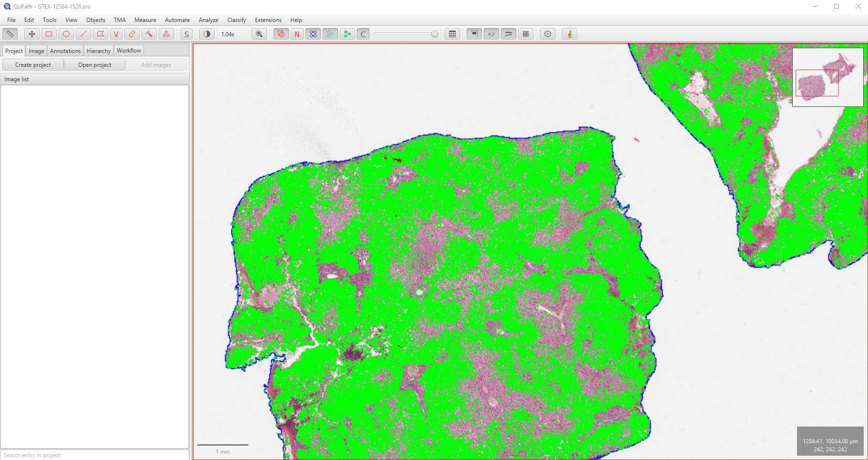The width and height of the screenshot is (868, 460).
Task: Select the Polygon annotation tool
Action: [x=101, y=34]
